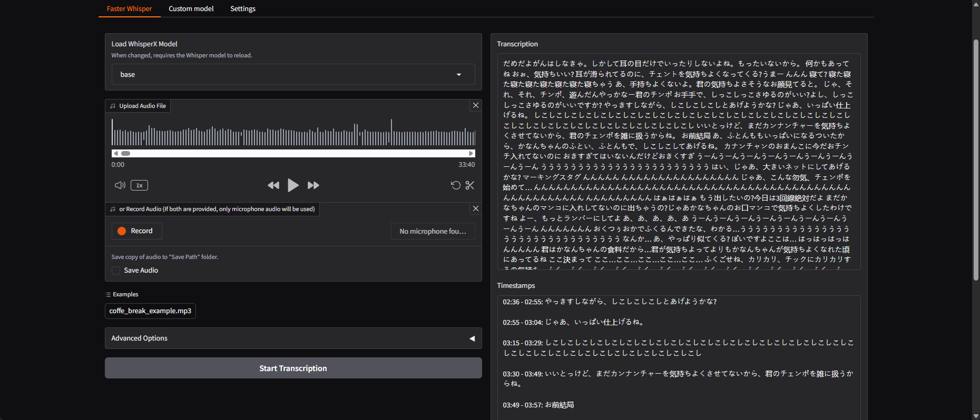Click the dropdown arrow in model selector
Image resolution: width=980 pixels, height=420 pixels.
pyautogui.click(x=458, y=75)
